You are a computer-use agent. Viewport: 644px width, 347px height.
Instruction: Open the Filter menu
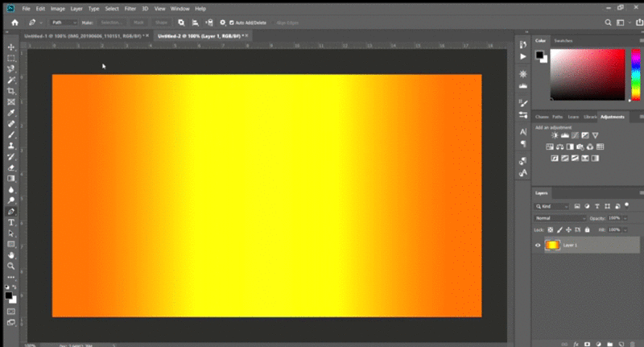130,9
